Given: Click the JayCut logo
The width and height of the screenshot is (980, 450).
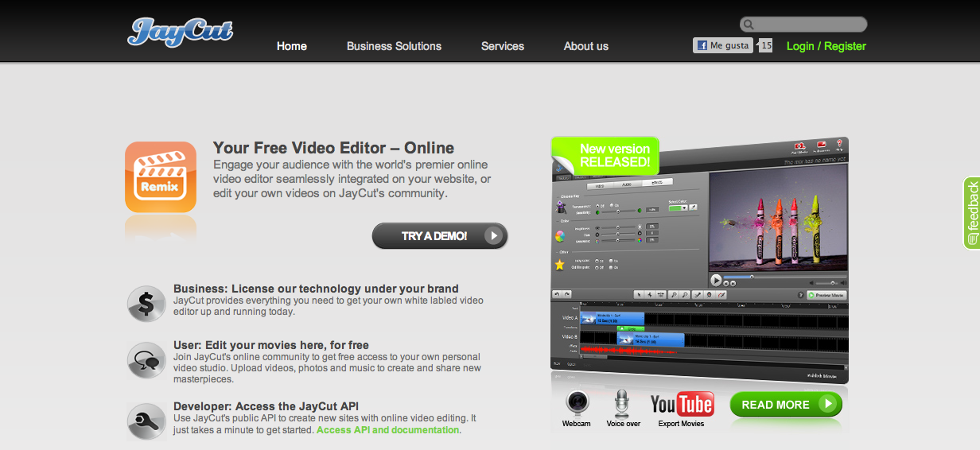Looking at the screenshot, I should click(180, 32).
